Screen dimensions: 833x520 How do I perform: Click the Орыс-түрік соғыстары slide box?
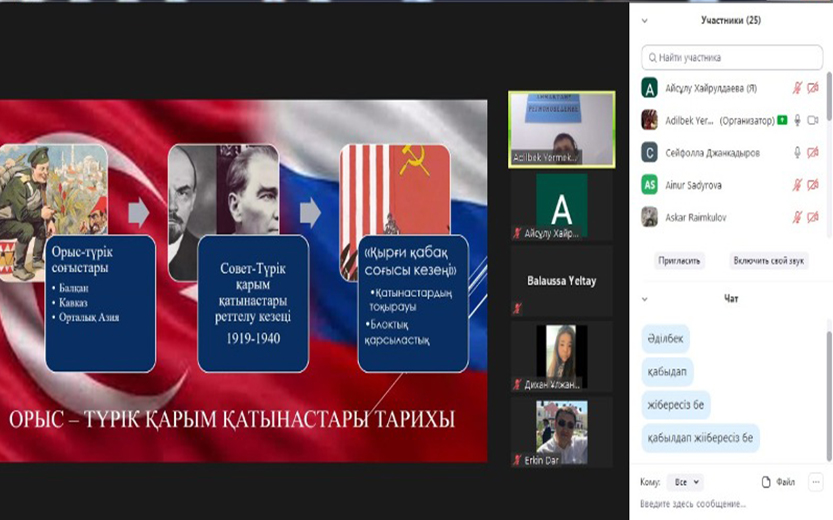100,304
